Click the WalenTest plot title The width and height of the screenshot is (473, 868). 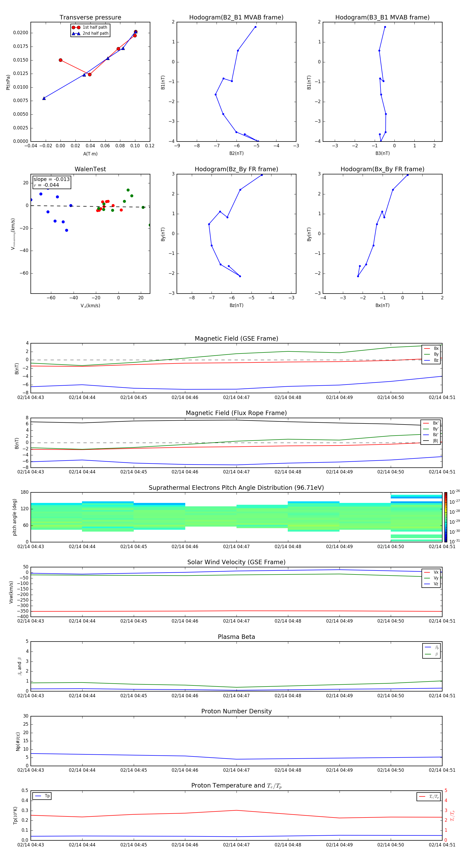coord(90,169)
